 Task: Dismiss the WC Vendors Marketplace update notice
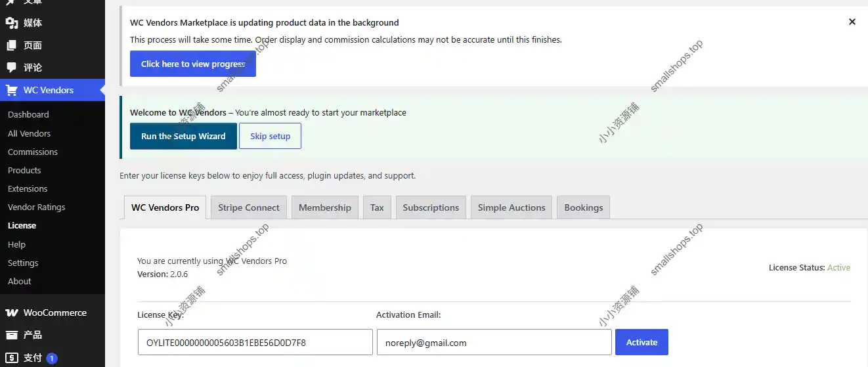[x=852, y=22]
